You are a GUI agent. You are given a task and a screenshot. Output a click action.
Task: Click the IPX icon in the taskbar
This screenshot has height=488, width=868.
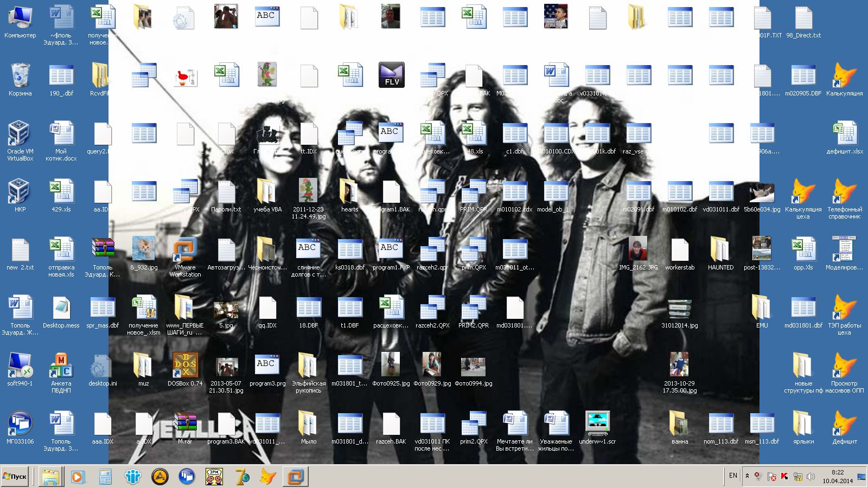(214, 477)
